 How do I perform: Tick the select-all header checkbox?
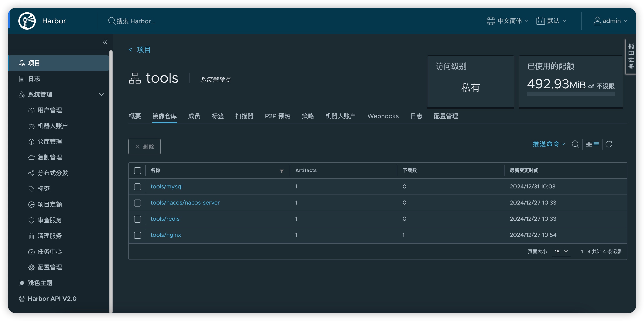click(x=138, y=171)
